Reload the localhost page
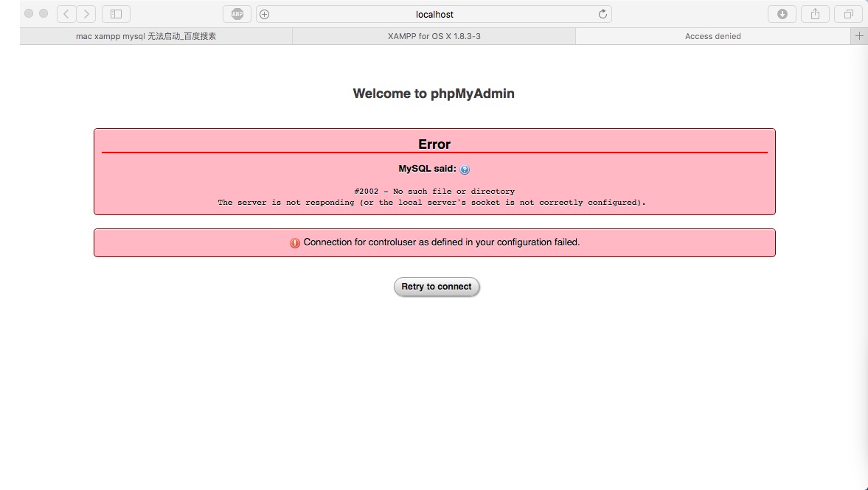The width and height of the screenshot is (868, 490). click(x=603, y=15)
